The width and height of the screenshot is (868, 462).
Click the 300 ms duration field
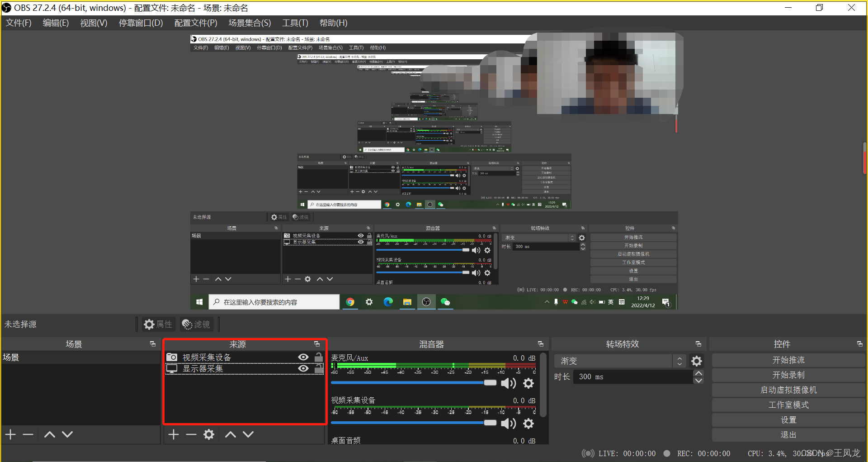click(x=633, y=376)
